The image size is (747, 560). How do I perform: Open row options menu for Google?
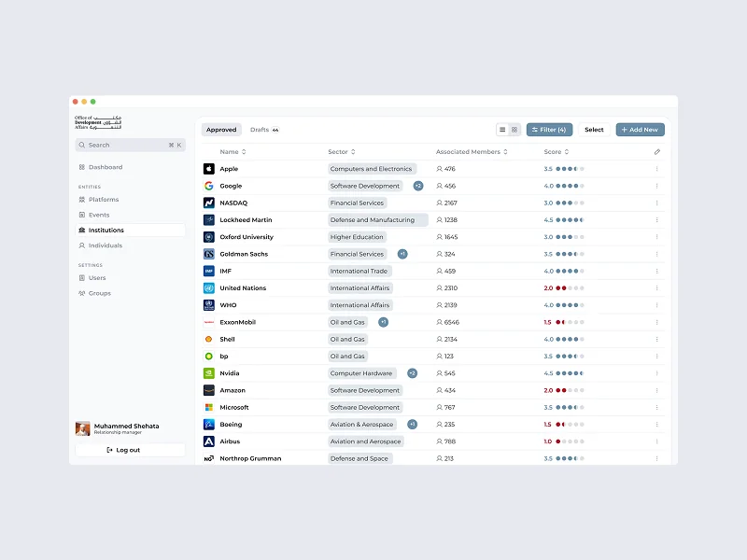657,186
